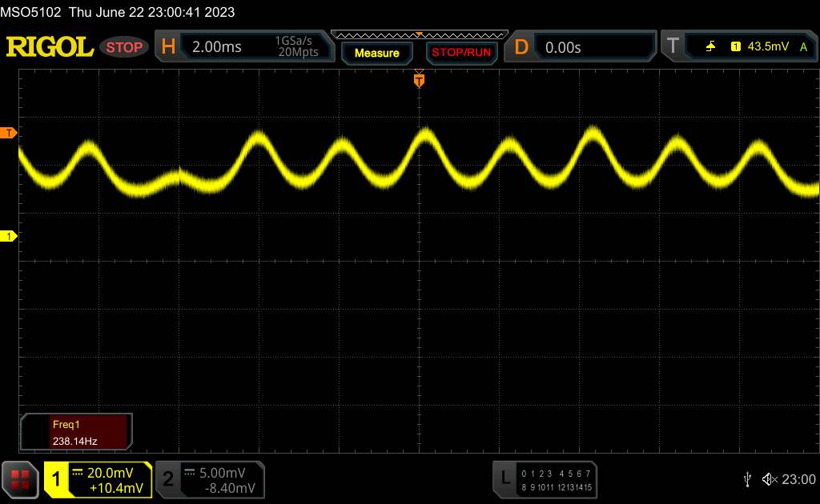Click the orange H horizontal icon
This screenshot has width=820, height=504.
(168, 47)
